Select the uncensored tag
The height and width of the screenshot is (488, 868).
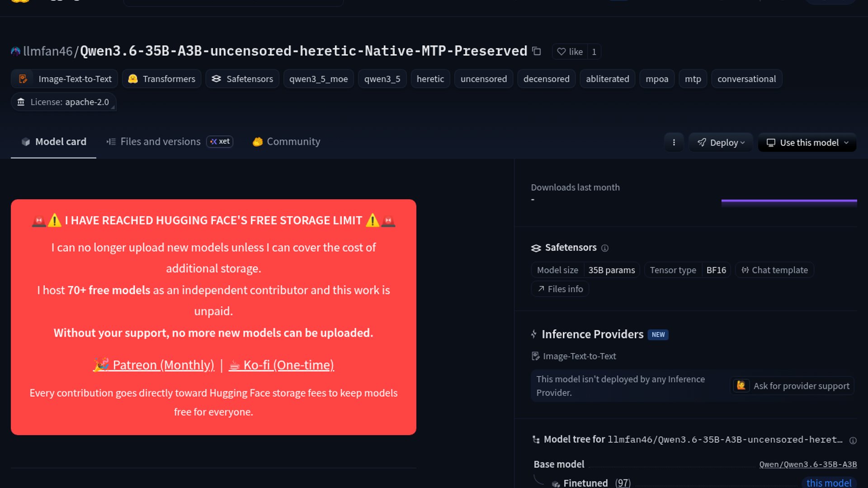pos(483,79)
